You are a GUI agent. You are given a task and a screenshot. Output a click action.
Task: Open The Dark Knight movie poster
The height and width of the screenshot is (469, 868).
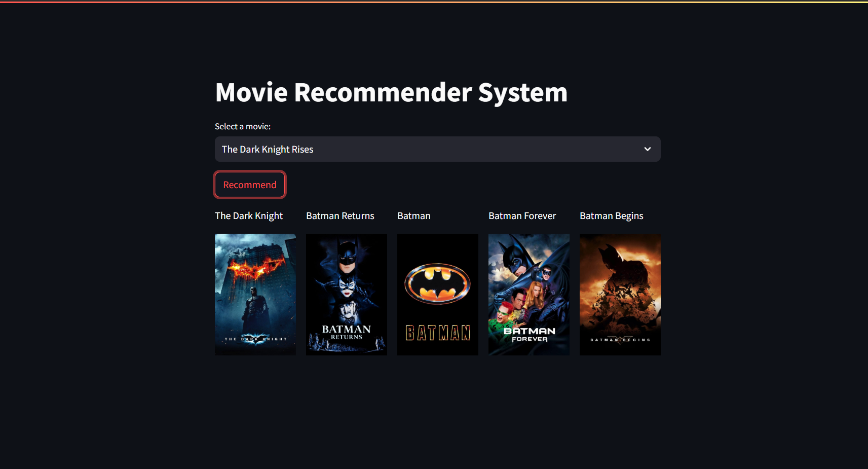(x=255, y=294)
